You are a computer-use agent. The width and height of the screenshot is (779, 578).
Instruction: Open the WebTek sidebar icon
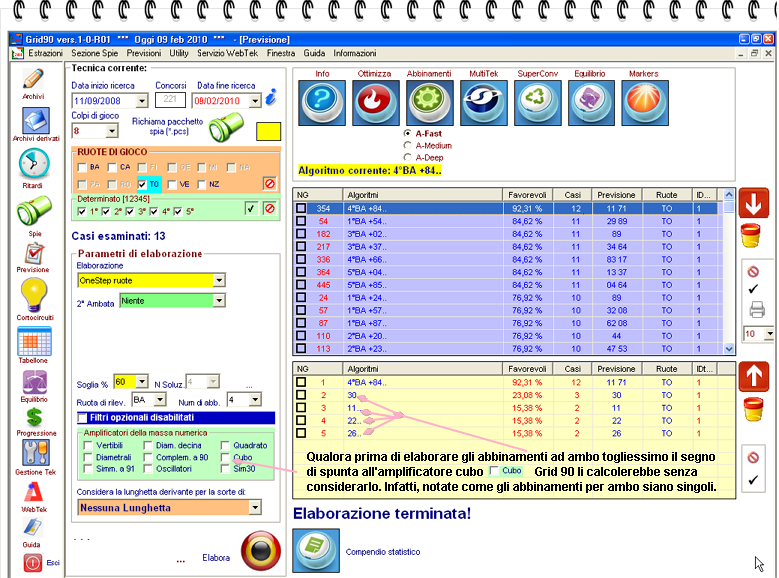click(x=33, y=493)
